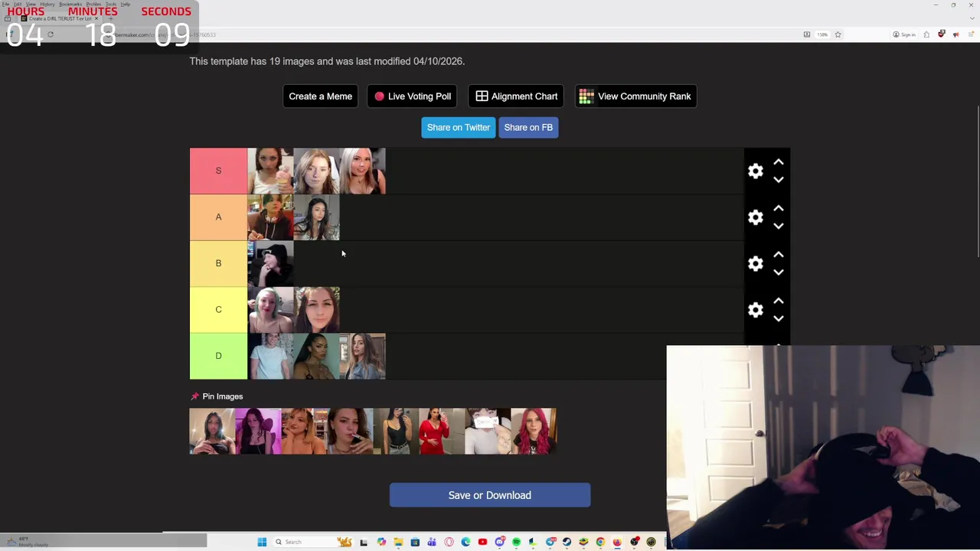Open settings gear for S tier row
The width and height of the screenshot is (980, 551).
pyautogui.click(x=756, y=171)
